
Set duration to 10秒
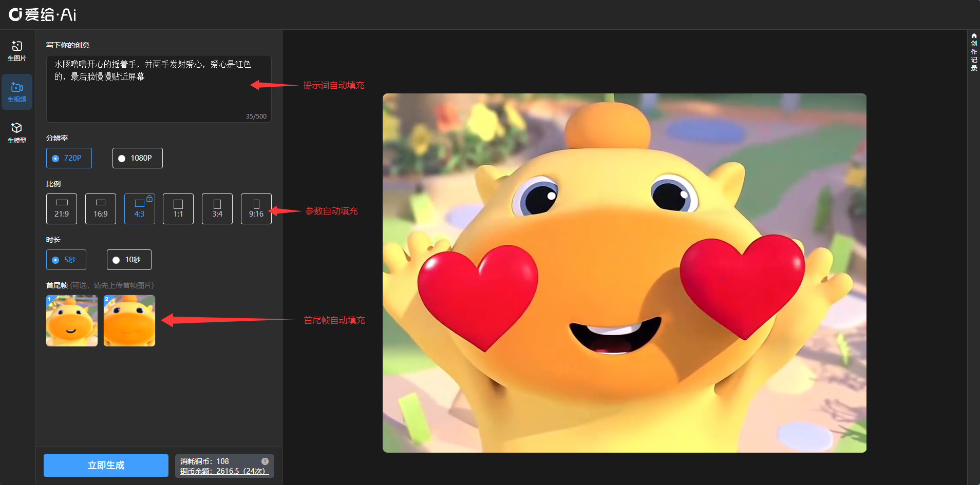coord(129,260)
